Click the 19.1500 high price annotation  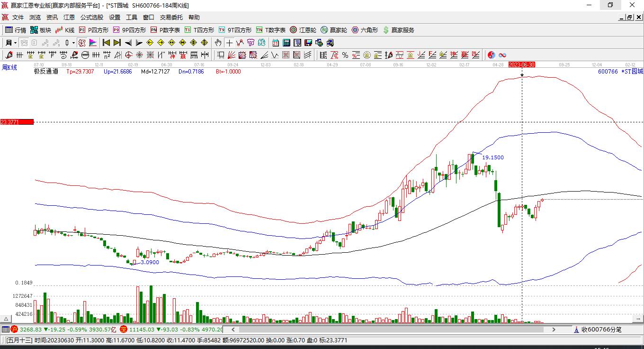[493, 157]
